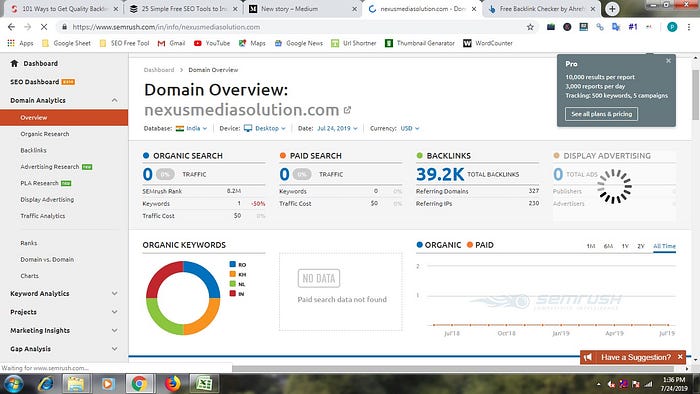Open File Explorer from taskbar

(x=76, y=384)
